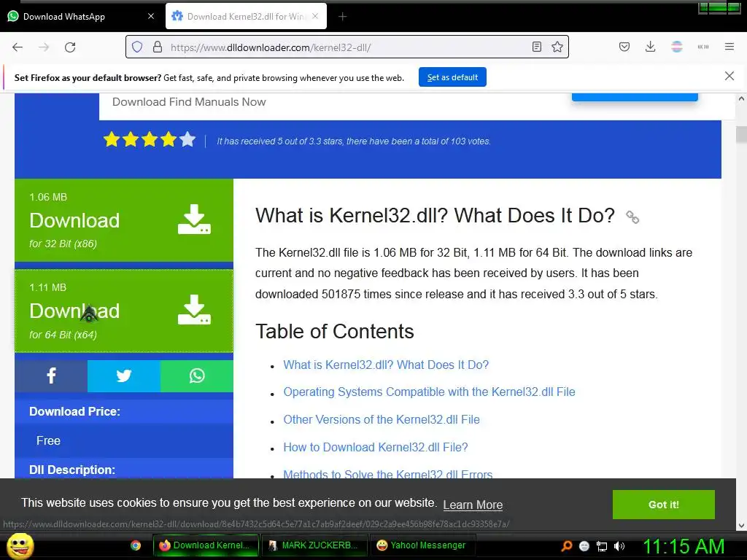Click the orange search tray icon
This screenshot has height=560, width=747.
pyautogui.click(x=566, y=546)
